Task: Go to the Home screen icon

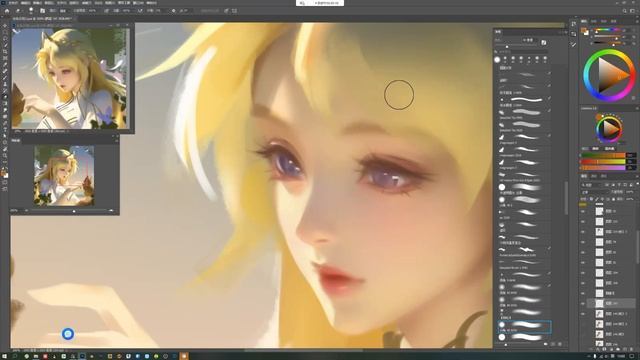Action: click(7, 11)
